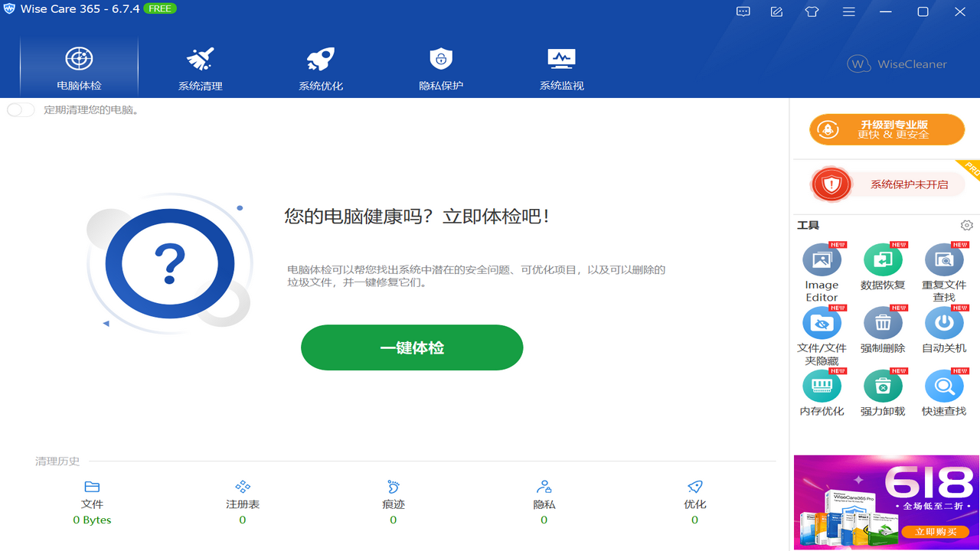Screen dimensions: 980x551
Task: Open the hamburger main menu
Action: 848,11
